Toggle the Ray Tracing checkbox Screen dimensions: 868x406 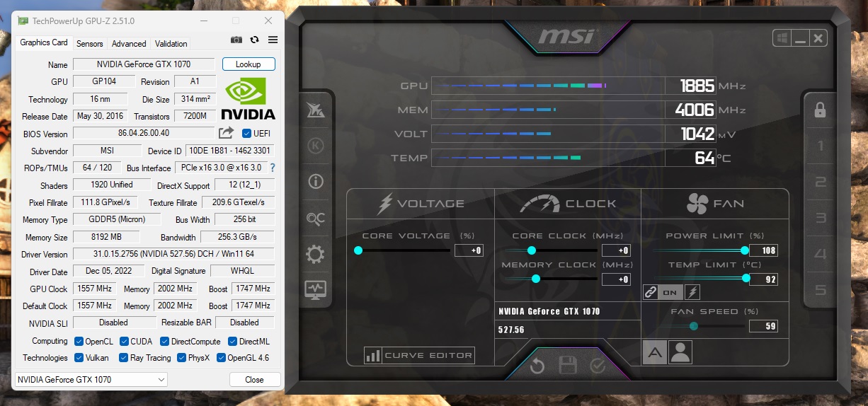click(x=124, y=358)
